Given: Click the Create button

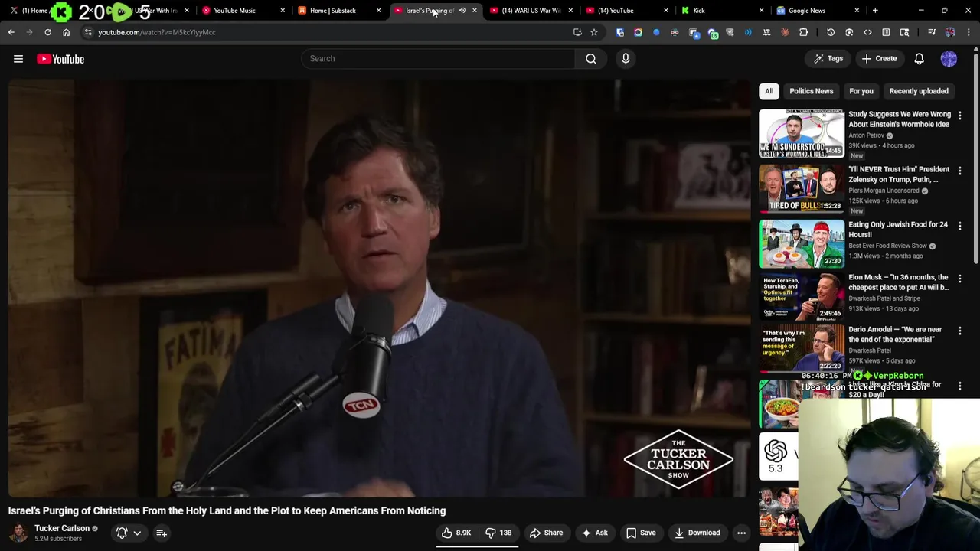Looking at the screenshot, I should 879,58.
